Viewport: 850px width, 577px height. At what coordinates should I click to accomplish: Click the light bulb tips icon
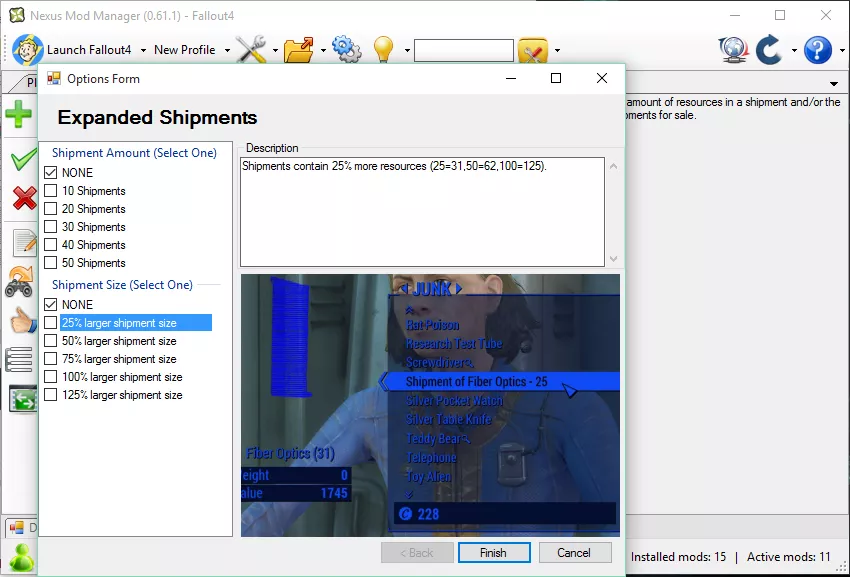(383, 50)
